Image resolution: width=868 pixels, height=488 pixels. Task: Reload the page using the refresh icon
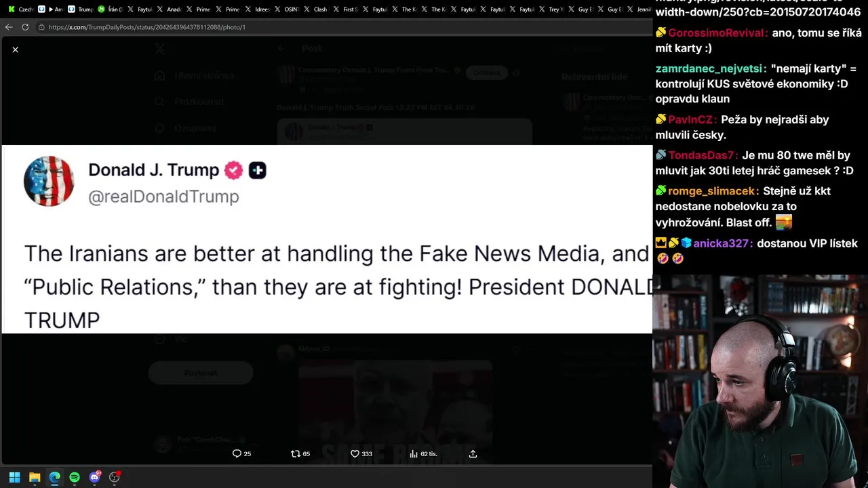[25, 27]
